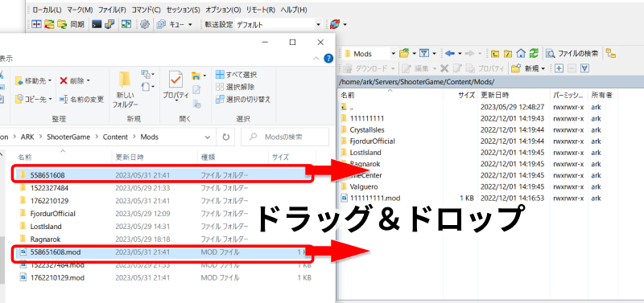Click the Modsの検索 search field
This screenshot has width=644, height=303.
284,137
